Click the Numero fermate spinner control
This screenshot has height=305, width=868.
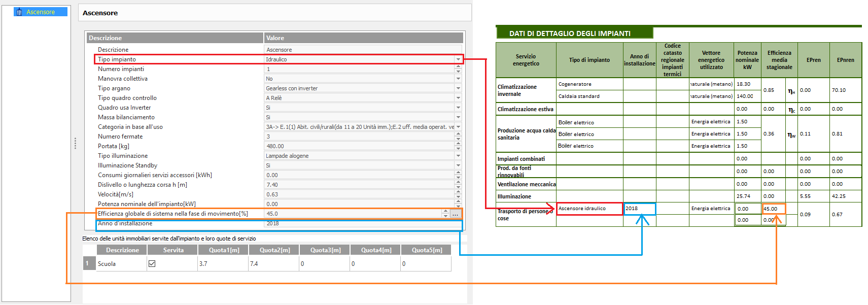(x=458, y=137)
